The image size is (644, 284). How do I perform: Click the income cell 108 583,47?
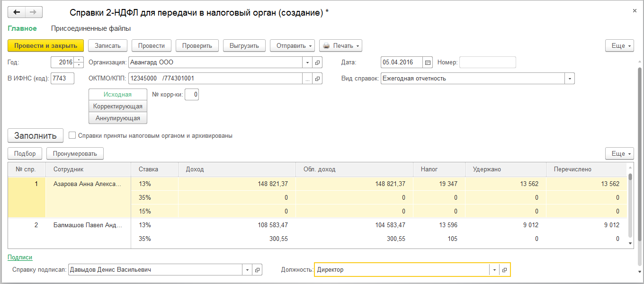pyautogui.click(x=237, y=225)
